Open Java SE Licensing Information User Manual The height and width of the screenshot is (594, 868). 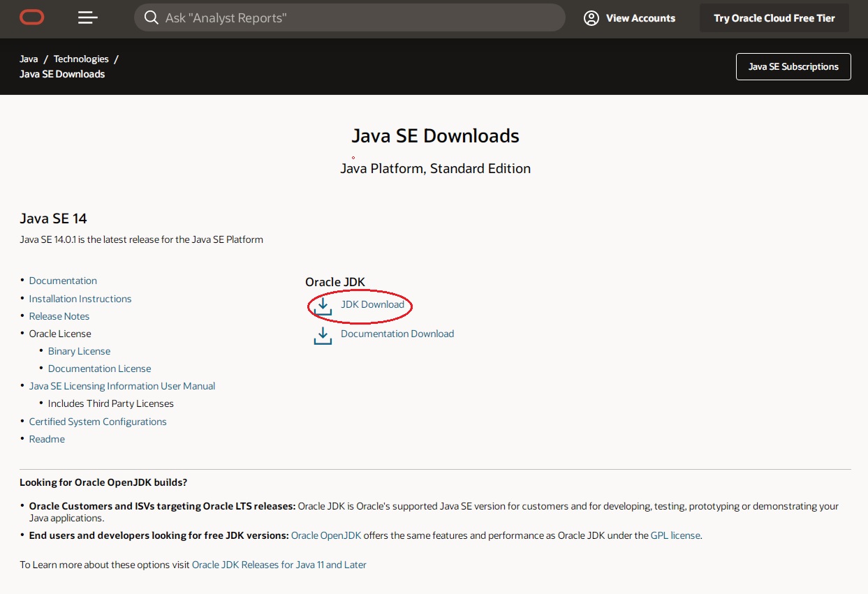tap(122, 386)
